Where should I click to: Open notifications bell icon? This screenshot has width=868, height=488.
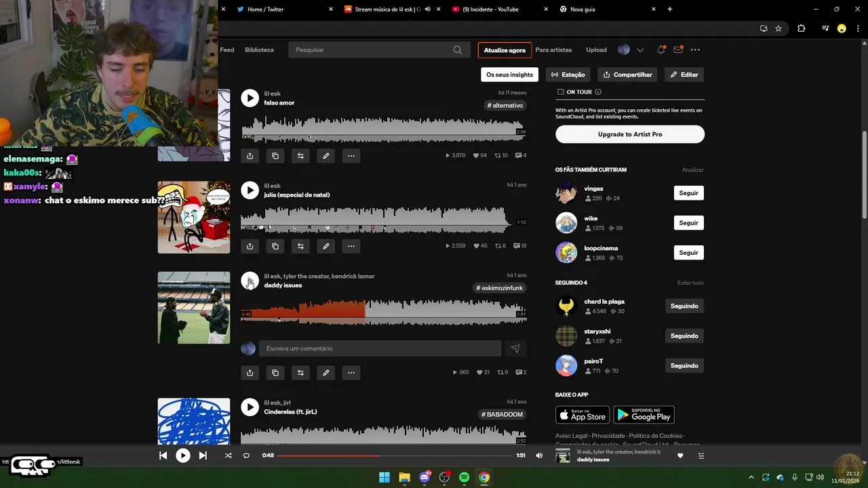[x=660, y=49]
